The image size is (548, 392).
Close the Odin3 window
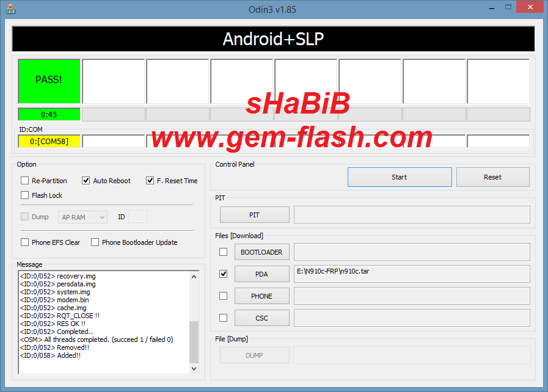click(530, 7)
